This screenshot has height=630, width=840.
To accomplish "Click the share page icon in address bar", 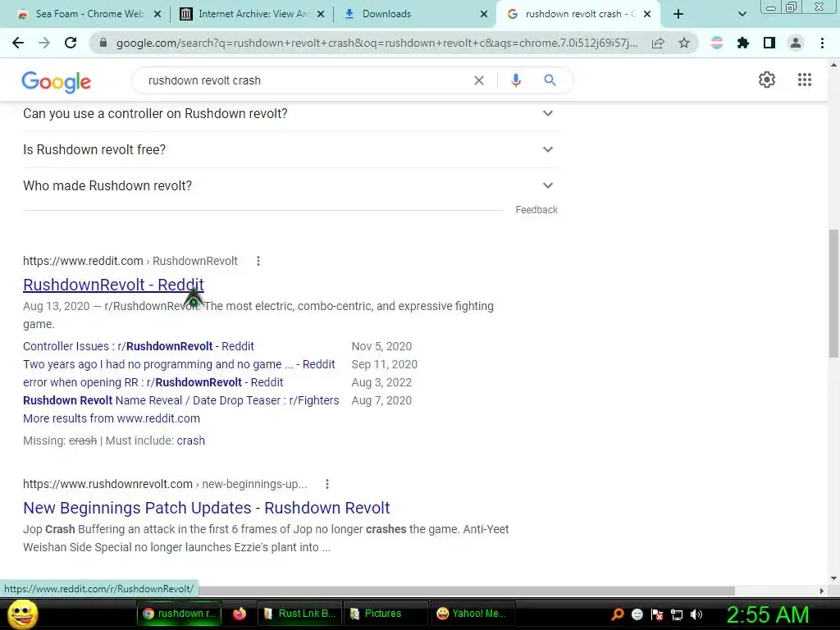I will pos(658,43).
